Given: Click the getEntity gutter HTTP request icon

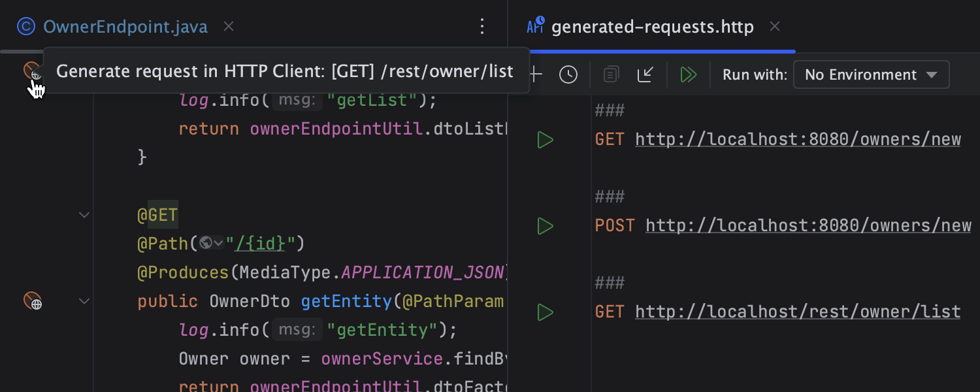Looking at the screenshot, I should 33,301.
